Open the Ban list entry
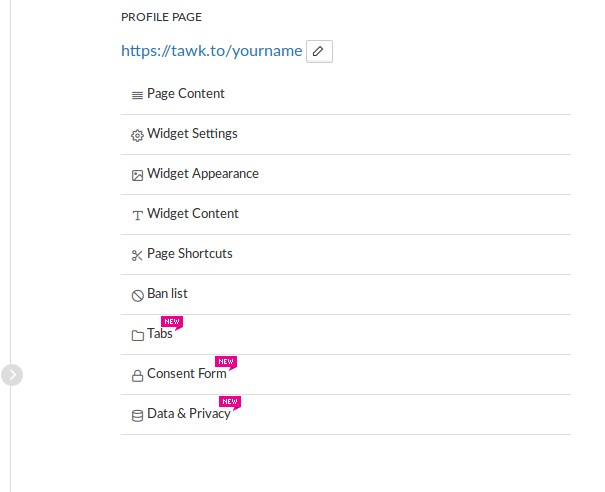Screen dimensions: 605x492 pyautogui.click(x=167, y=294)
